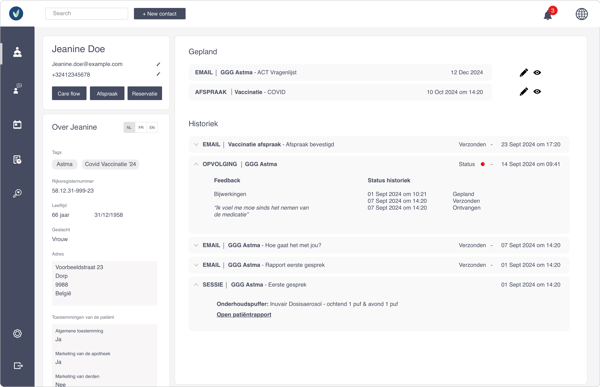The height and width of the screenshot is (387, 600).
Task: Click the Rijksregisternummer 58.12.31-999-23
Action: [x=73, y=191]
